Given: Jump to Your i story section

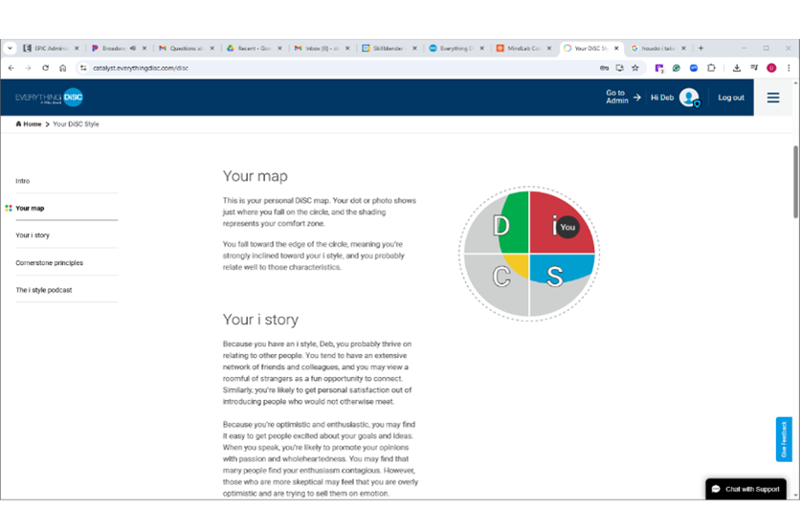Looking at the screenshot, I should tap(33, 235).
